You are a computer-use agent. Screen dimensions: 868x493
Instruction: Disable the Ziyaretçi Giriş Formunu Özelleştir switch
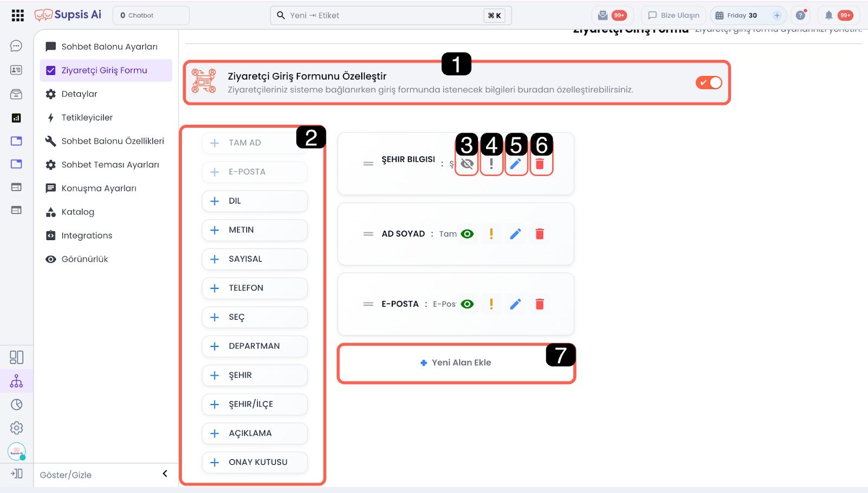coord(709,83)
